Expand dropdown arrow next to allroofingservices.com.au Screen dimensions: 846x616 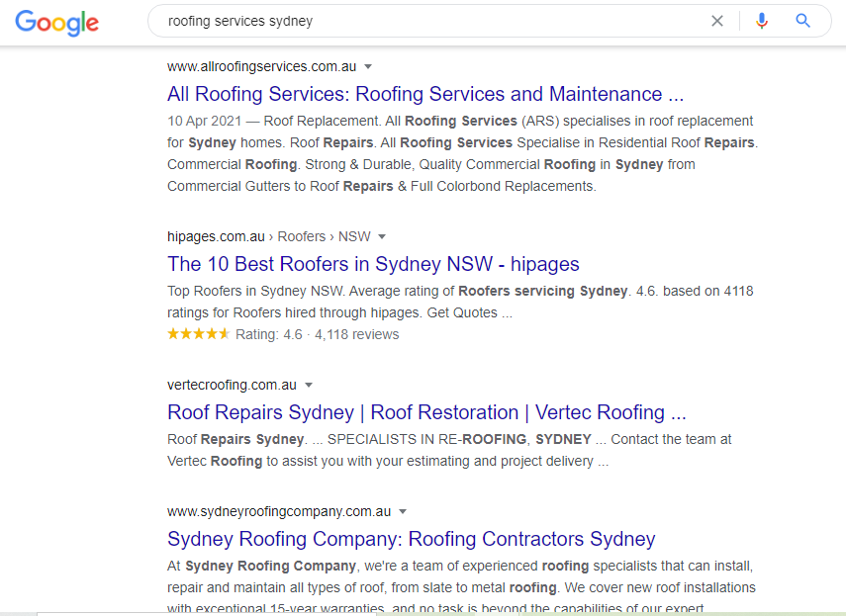(368, 67)
